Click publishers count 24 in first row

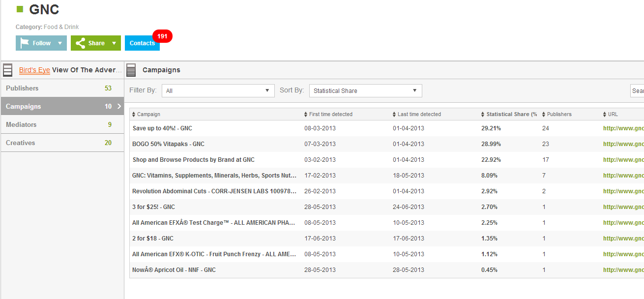(546, 128)
